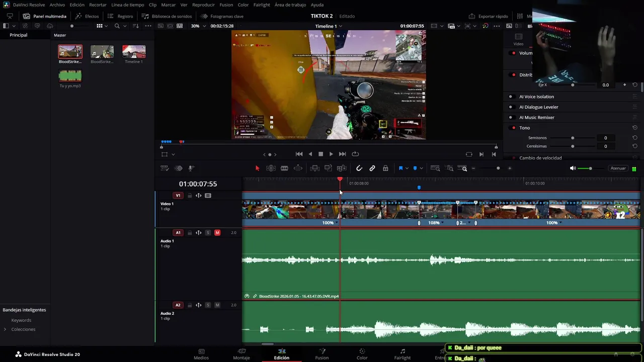Click the Overwrite clip icon
644x362 pixels.
328,168
